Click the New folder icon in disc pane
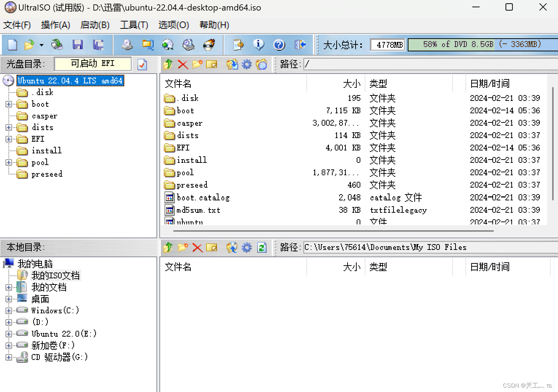Viewport: 558px width, 392px height. (197, 64)
